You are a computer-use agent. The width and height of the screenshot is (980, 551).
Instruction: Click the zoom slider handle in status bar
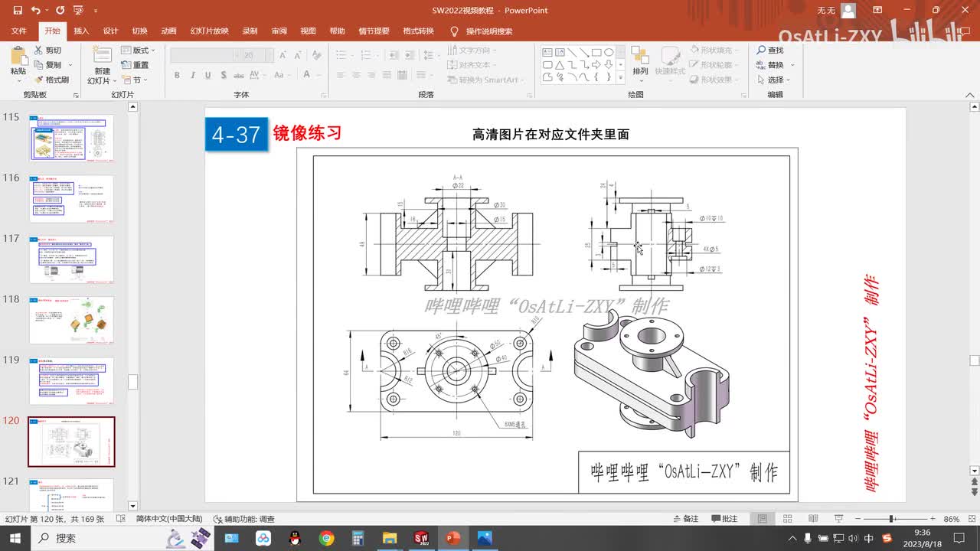(892, 519)
